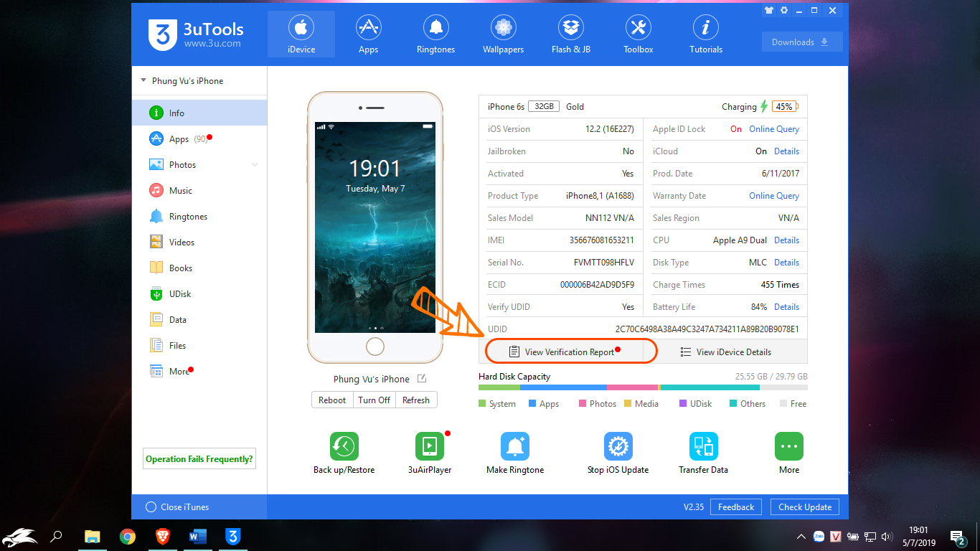Image resolution: width=980 pixels, height=551 pixels.
Task: Click the Check Update button
Action: [x=805, y=507]
